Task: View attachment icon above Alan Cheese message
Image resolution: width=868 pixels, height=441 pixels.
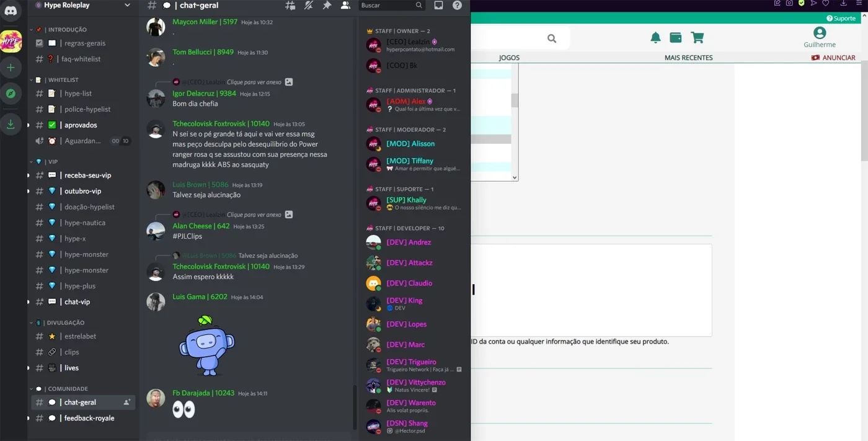Action: [x=289, y=215]
